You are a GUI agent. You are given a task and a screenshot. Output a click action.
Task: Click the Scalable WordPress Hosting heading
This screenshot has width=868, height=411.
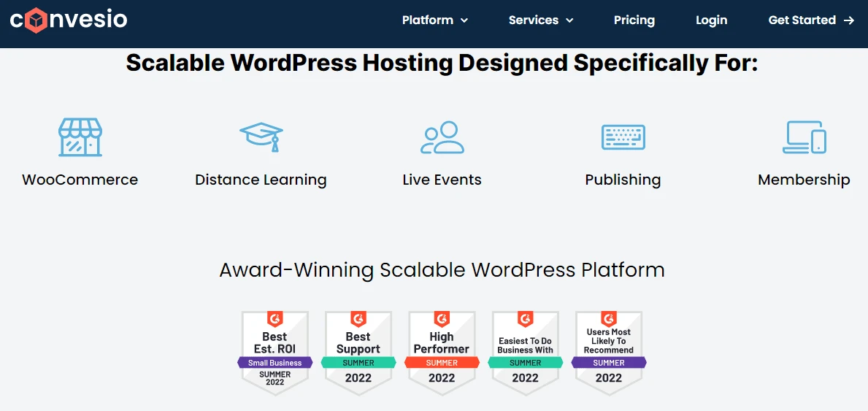click(441, 63)
